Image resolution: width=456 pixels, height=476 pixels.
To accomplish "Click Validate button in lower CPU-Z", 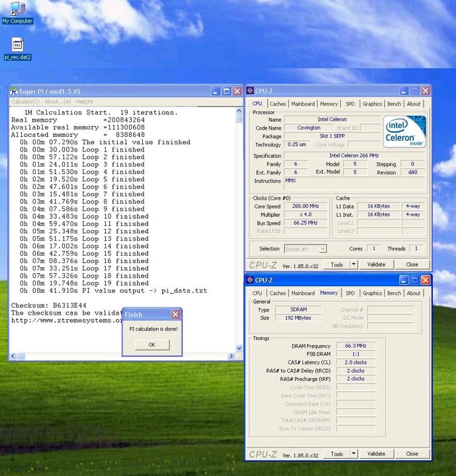I will point(377,454).
